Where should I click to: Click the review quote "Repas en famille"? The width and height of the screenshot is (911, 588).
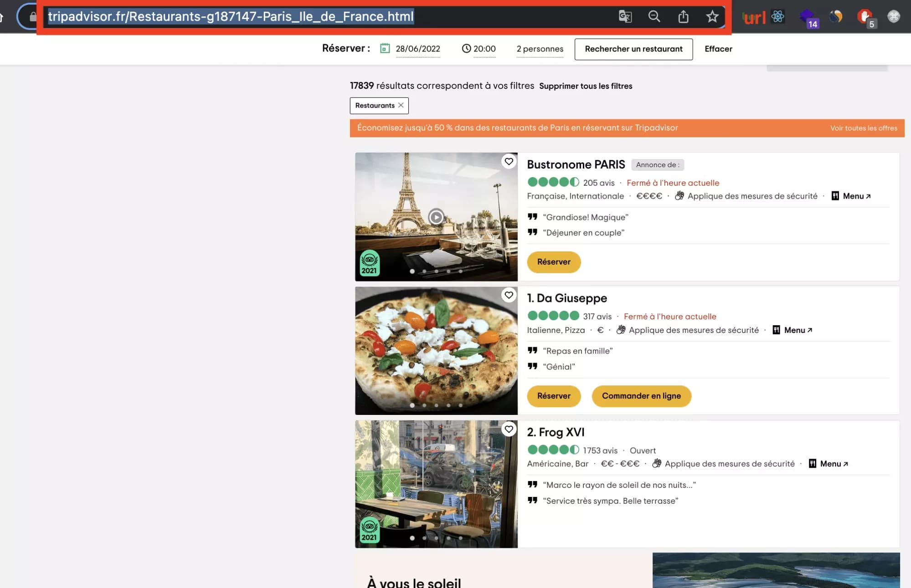(x=577, y=351)
